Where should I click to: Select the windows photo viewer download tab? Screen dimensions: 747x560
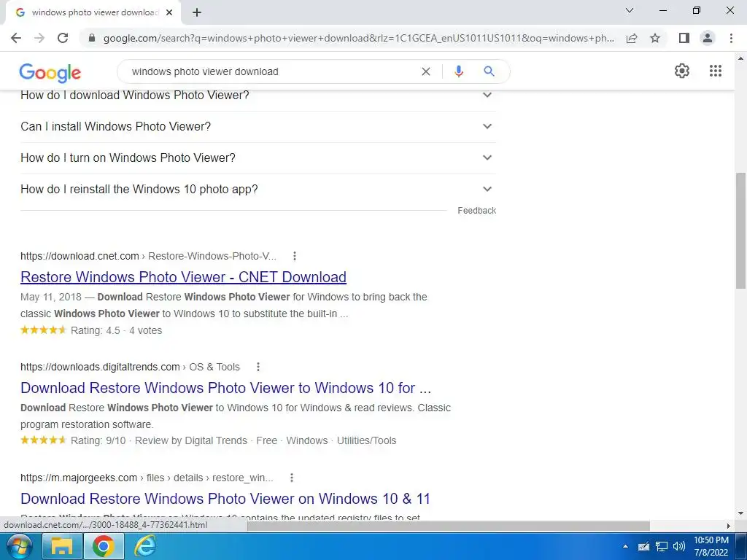94,13
